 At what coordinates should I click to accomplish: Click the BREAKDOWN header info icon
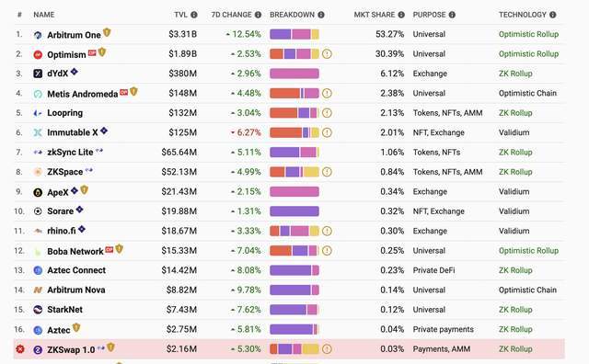tap(321, 15)
